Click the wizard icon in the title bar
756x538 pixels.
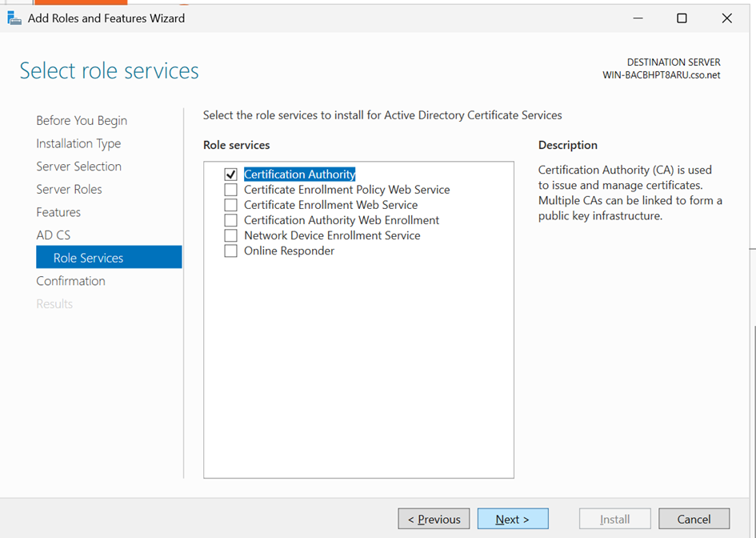pyautogui.click(x=14, y=18)
